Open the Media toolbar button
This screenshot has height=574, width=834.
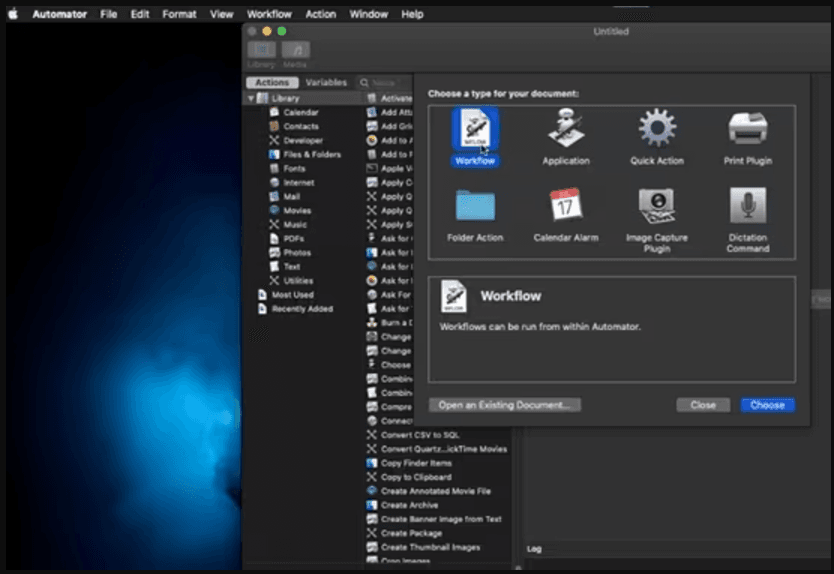(296, 50)
